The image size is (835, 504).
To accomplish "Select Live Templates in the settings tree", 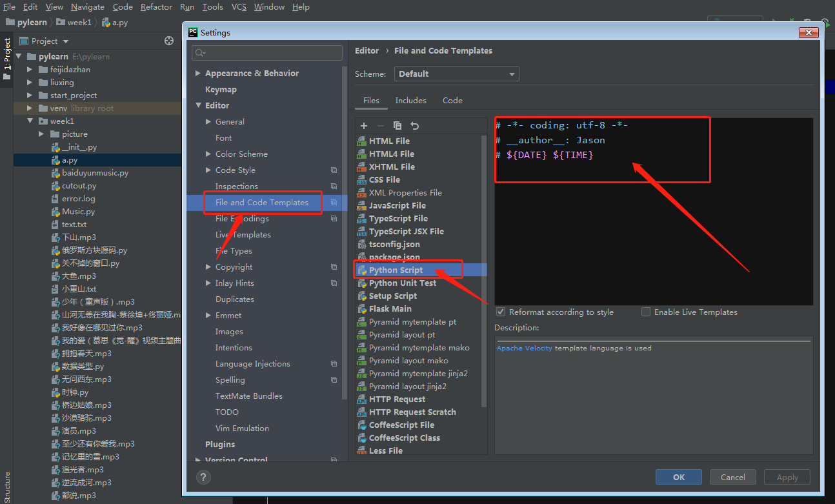I will [243, 234].
